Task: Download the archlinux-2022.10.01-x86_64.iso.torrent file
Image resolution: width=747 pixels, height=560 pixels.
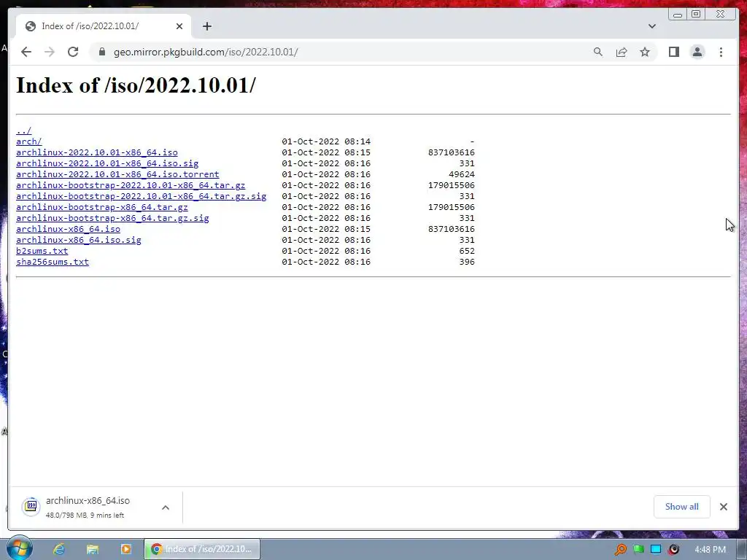Action: pos(117,174)
